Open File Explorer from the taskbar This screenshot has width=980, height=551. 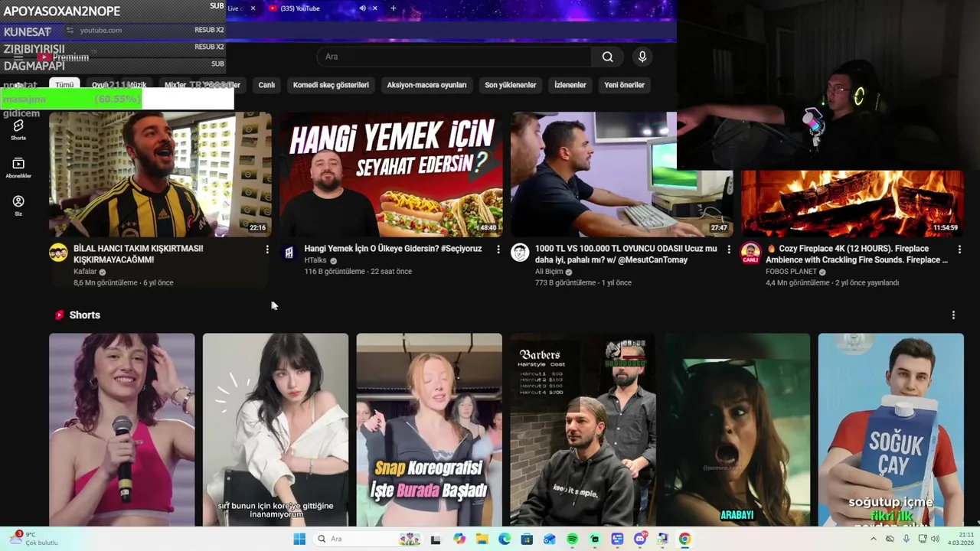coord(482,539)
